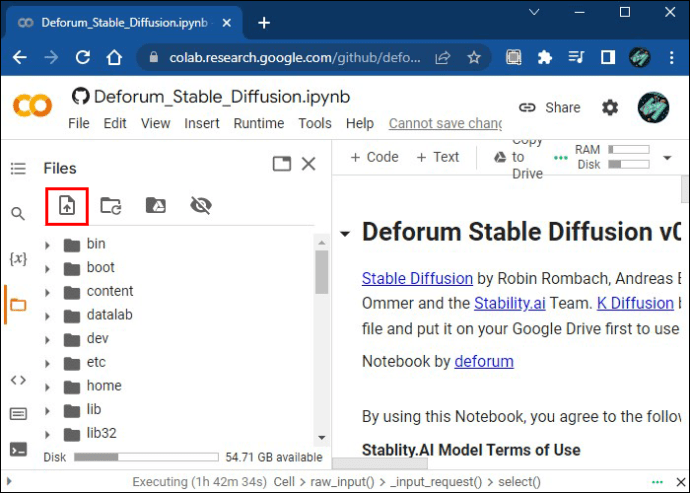Click the upload to session storage icon

(x=67, y=206)
